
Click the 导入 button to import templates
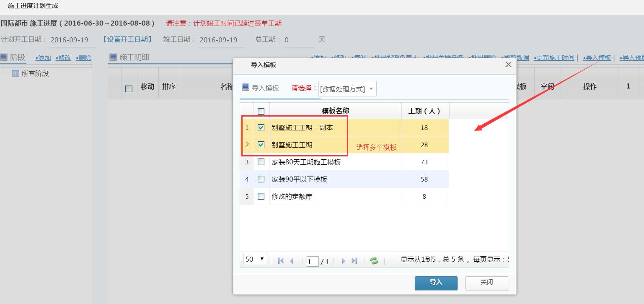(436, 283)
